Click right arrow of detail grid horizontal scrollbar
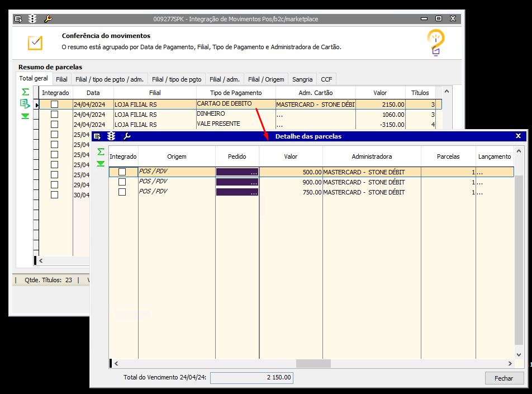This screenshot has width=532, height=394. pyautogui.click(x=510, y=363)
